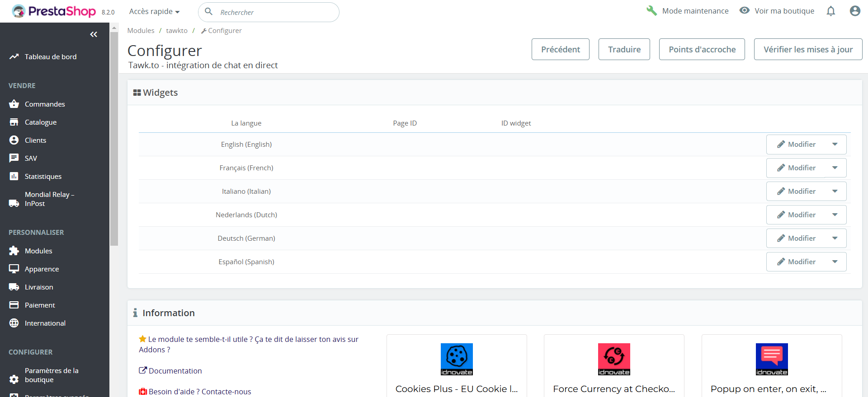Open the Documentation link
Screen dimensions: 868x397
coord(175,371)
